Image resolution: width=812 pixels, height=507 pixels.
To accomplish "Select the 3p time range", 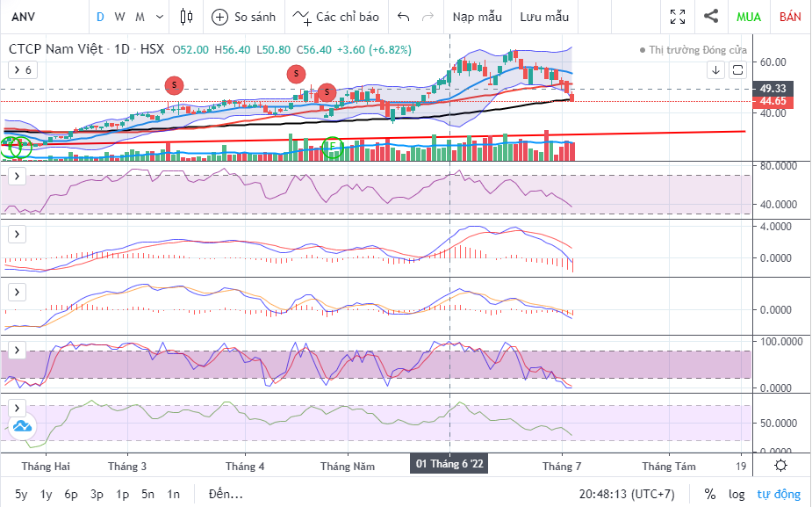I will click(x=97, y=494).
